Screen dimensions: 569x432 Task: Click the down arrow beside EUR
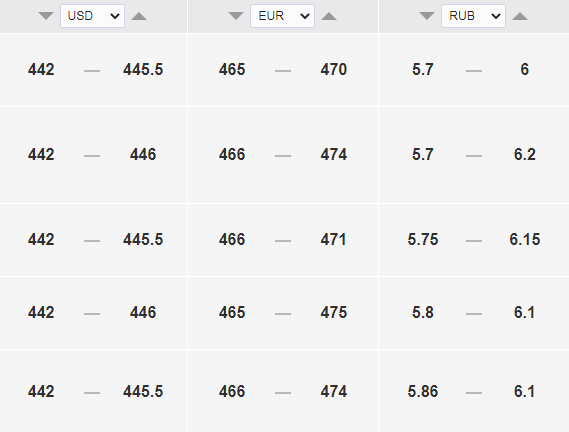(236, 16)
